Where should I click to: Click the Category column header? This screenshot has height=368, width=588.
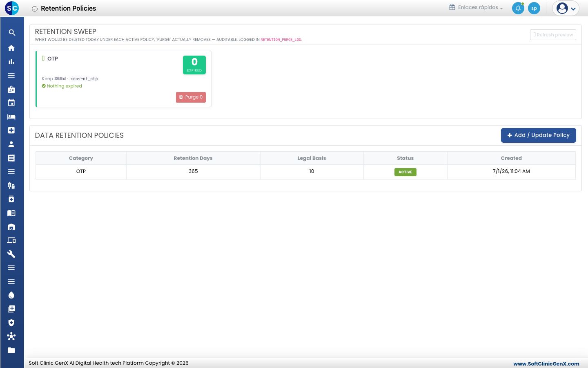click(x=81, y=158)
